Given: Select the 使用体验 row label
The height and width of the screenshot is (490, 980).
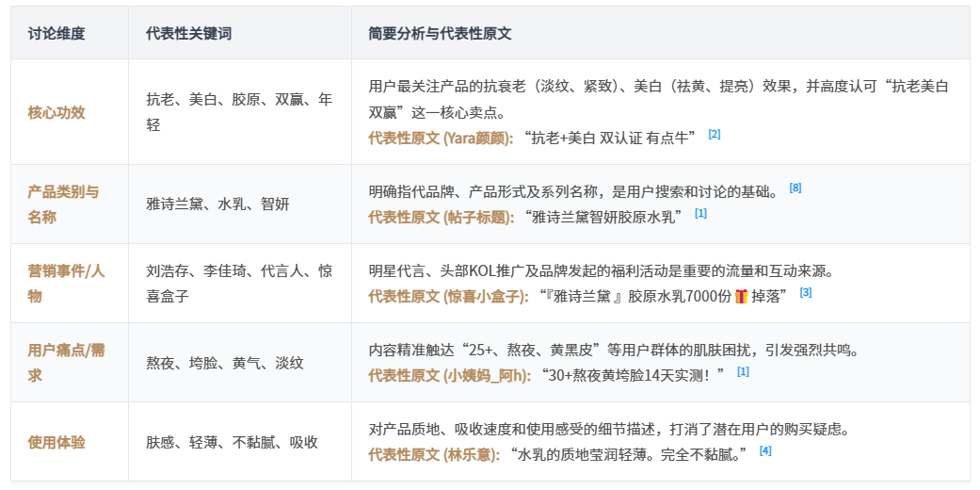Looking at the screenshot, I should pyautogui.click(x=56, y=441).
